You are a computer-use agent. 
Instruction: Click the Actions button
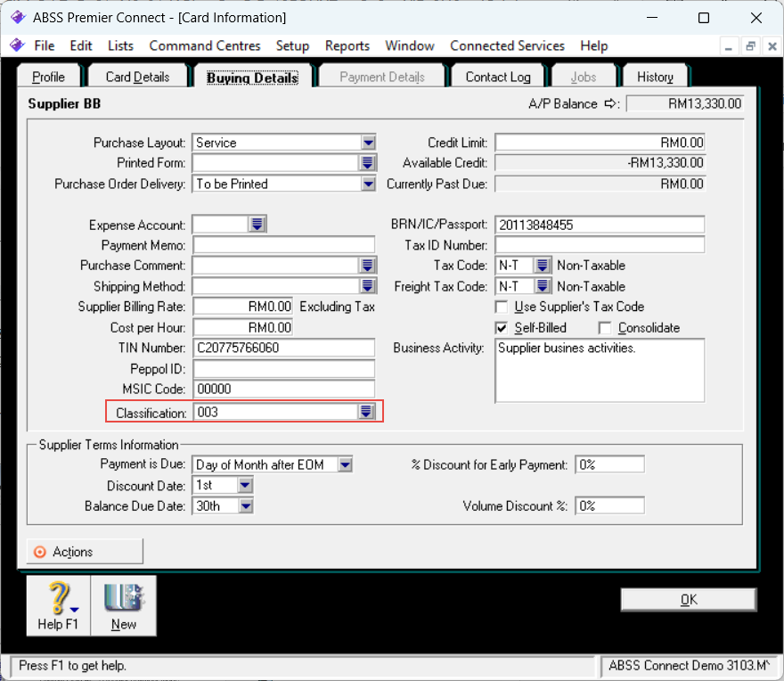pyautogui.click(x=85, y=552)
